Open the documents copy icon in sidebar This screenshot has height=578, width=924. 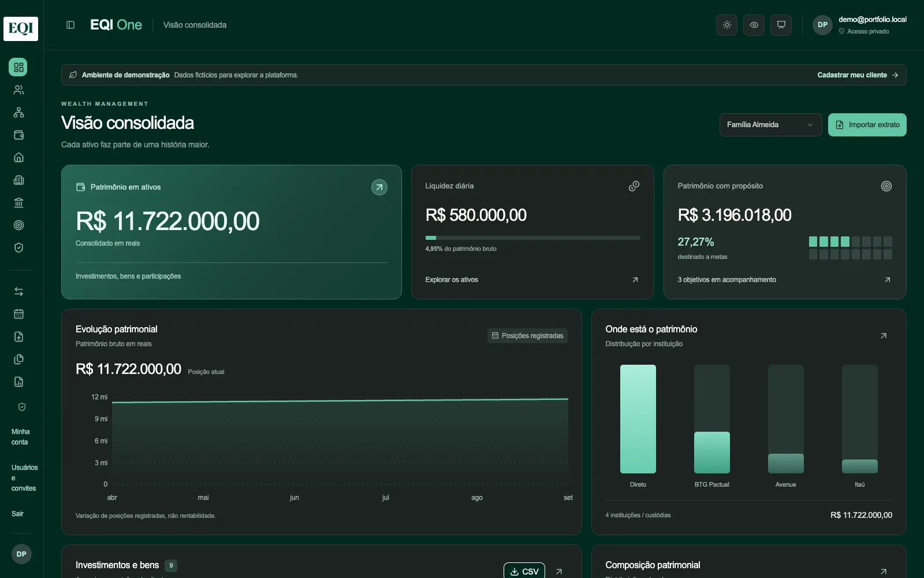click(x=18, y=359)
